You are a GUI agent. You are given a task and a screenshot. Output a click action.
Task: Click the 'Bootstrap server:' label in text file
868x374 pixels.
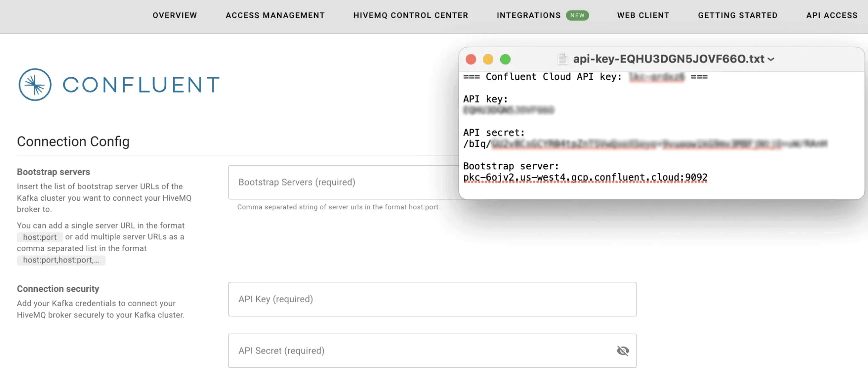click(511, 166)
